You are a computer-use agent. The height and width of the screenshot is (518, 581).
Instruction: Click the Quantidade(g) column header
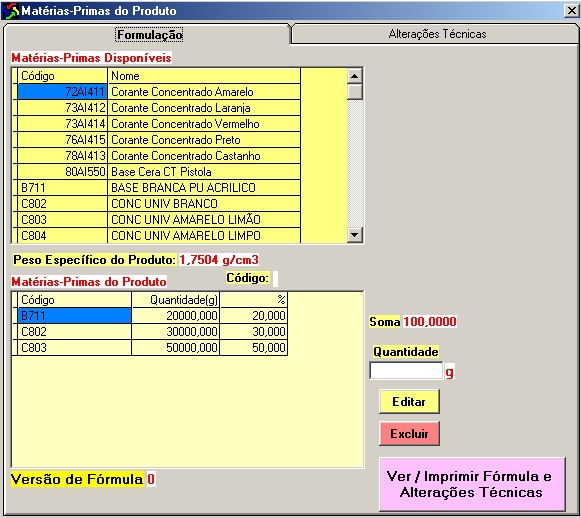pos(176,299)
